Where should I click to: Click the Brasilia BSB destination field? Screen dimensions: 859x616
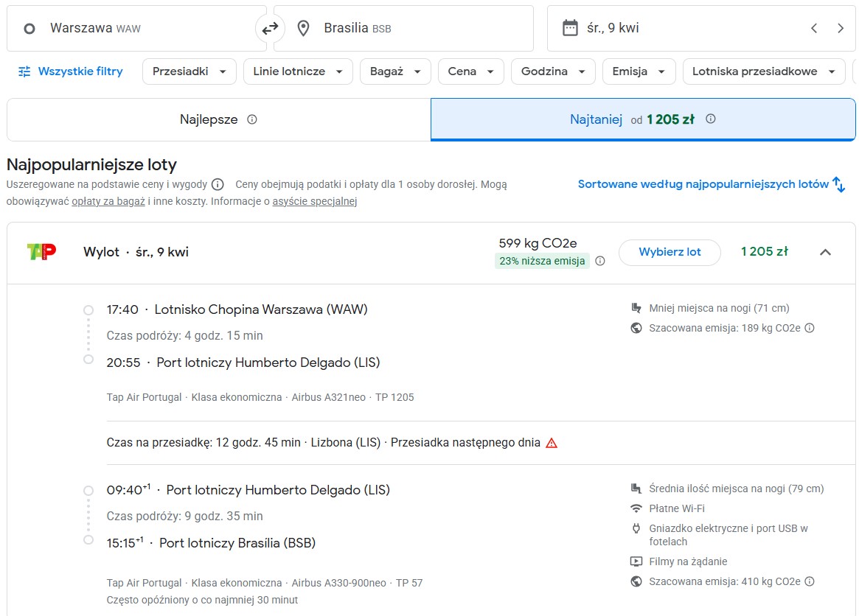[x=403, y=29]
